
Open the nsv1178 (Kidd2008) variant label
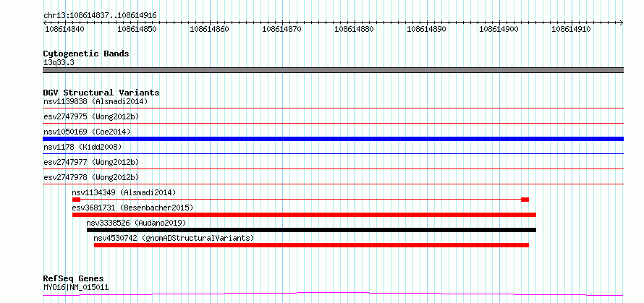coord(82,147)
